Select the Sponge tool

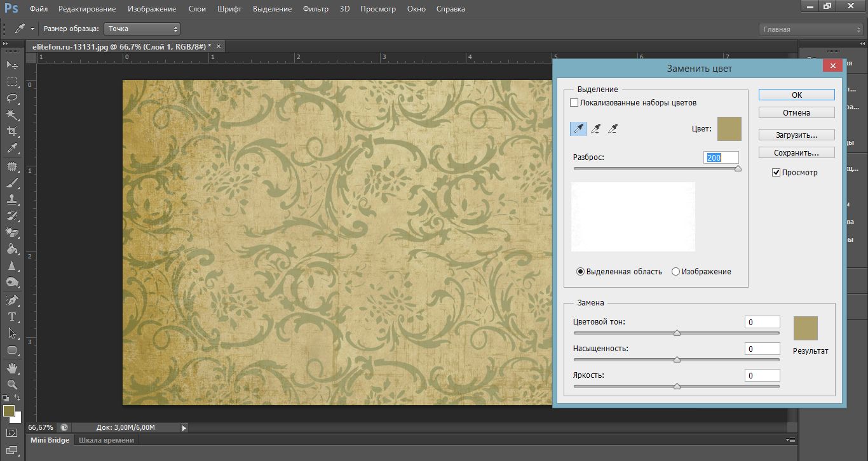(12, 282)
